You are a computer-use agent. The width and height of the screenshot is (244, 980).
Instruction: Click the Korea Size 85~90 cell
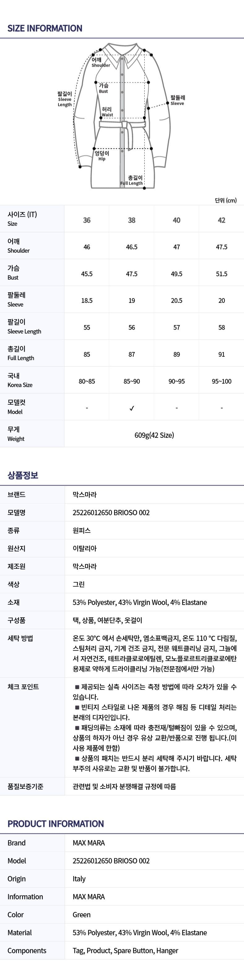tap(132, 381)
